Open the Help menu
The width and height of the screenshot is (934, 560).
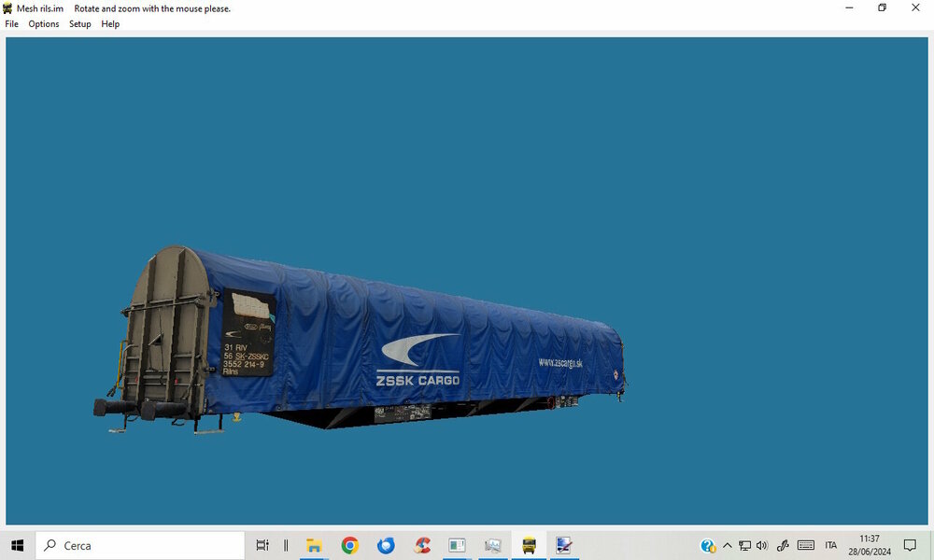click(110, 24)
